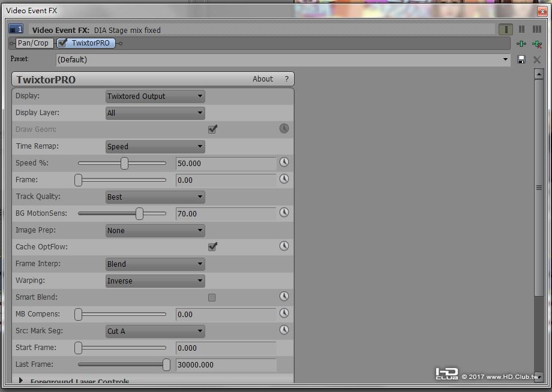
Task: Click the Speed % slider handle
Action: [124, 163]
